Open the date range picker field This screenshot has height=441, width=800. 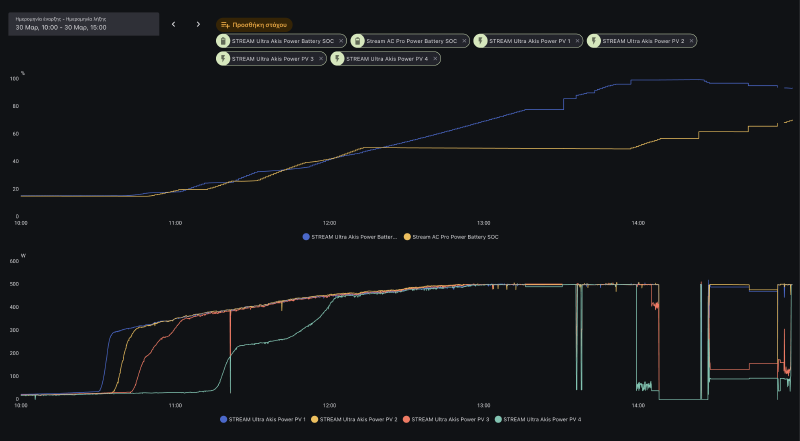point(80,24)
